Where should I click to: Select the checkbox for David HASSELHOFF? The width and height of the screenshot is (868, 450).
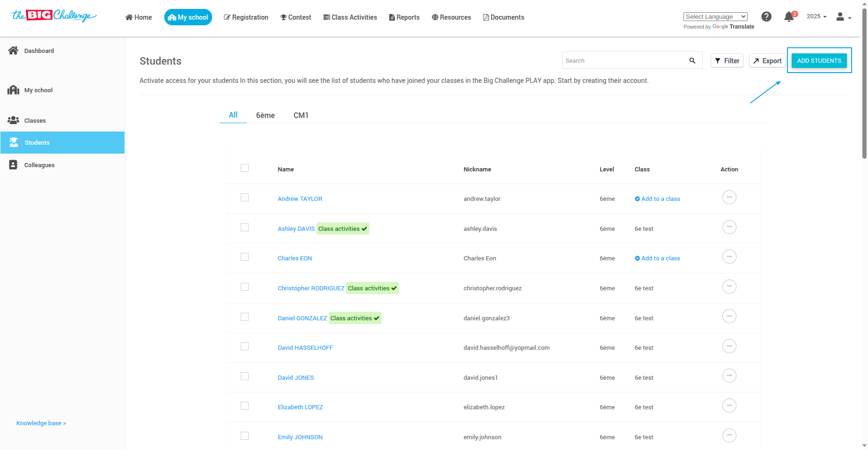click(244, 347)
